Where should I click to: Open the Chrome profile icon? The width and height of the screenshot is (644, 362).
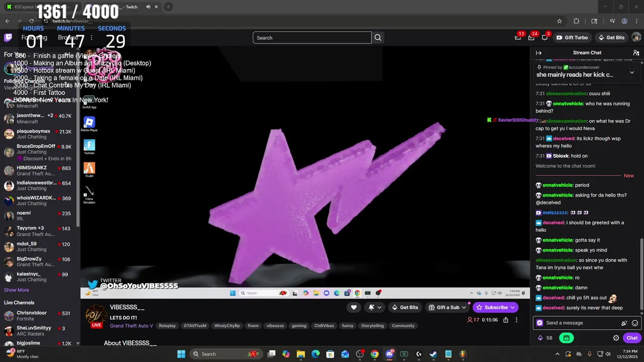[624, 21]
